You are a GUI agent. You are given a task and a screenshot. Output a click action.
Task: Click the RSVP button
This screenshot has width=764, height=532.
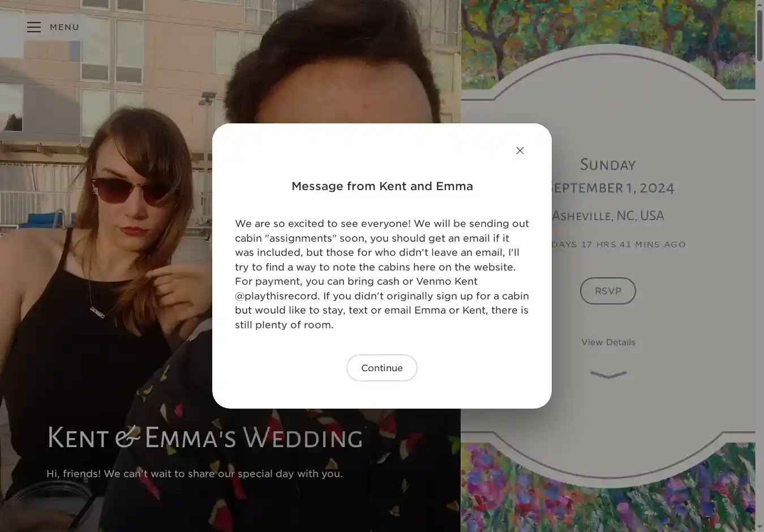[608, 291]
